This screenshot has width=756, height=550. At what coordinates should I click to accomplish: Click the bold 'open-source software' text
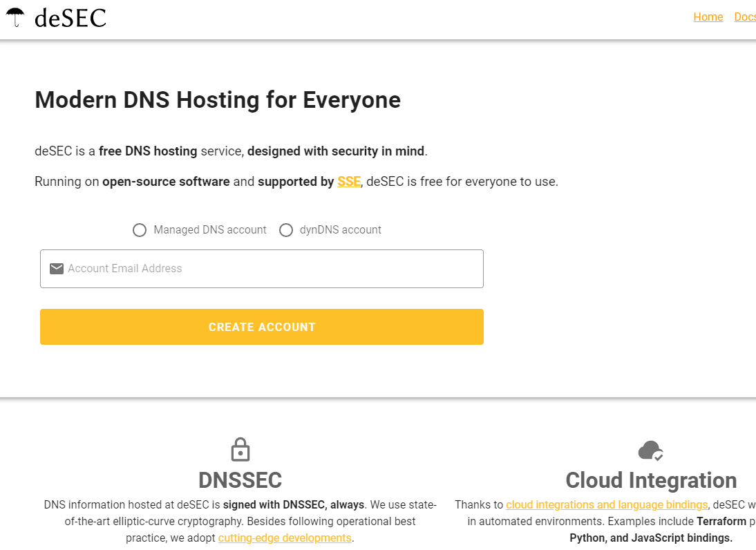pos(166,182)
